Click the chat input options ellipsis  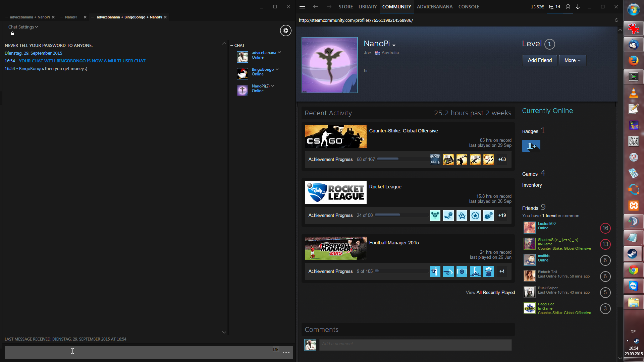pos(286,352)
